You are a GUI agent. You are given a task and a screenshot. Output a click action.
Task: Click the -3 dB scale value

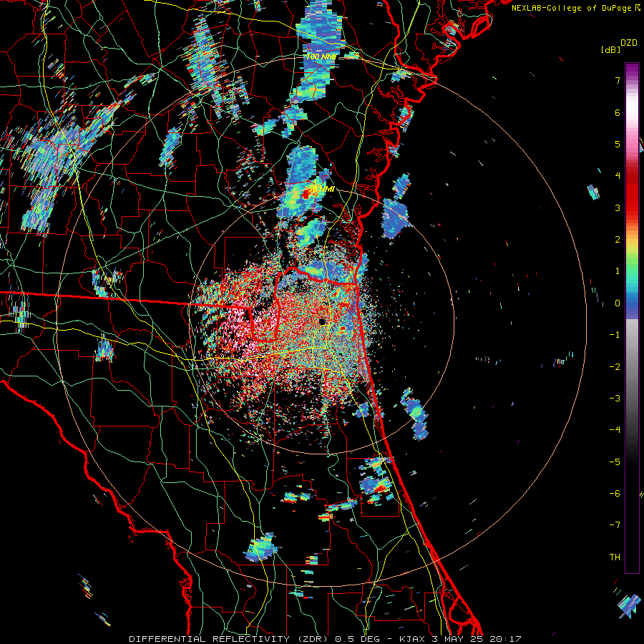(615, 399)
